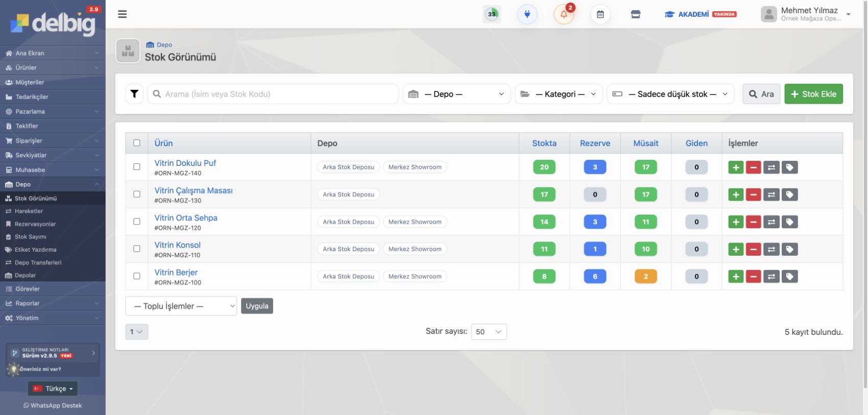Click the Stok Ekle button
868x415 pixels.
(x=813, y=94)
